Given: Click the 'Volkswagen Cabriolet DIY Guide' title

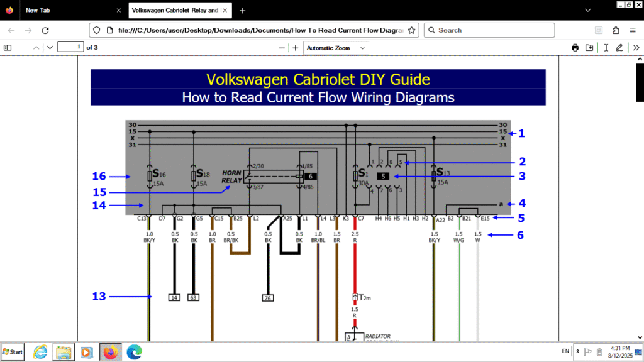Looking at the screenshot, I should [318, 79].
